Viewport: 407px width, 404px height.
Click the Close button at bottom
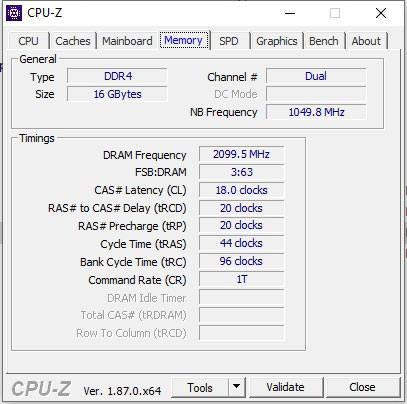tap(363, 387)
